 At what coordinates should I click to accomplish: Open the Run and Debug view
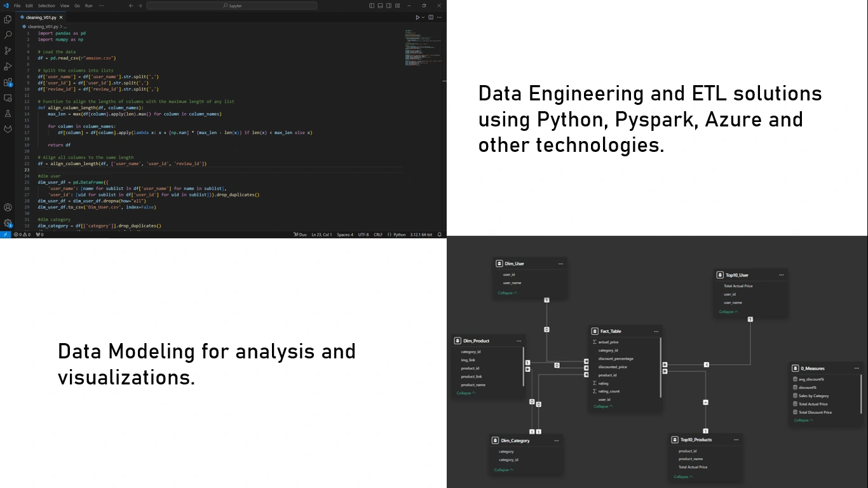(8, 67)
